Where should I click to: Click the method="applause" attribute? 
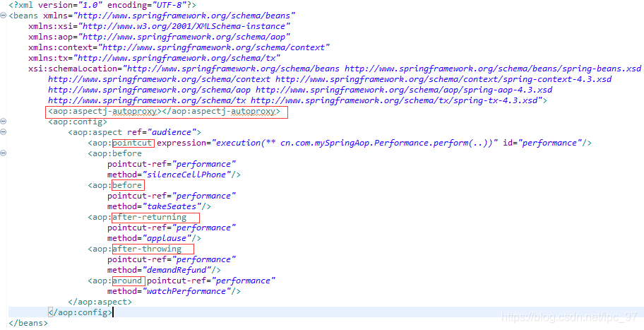click(150, 238)
